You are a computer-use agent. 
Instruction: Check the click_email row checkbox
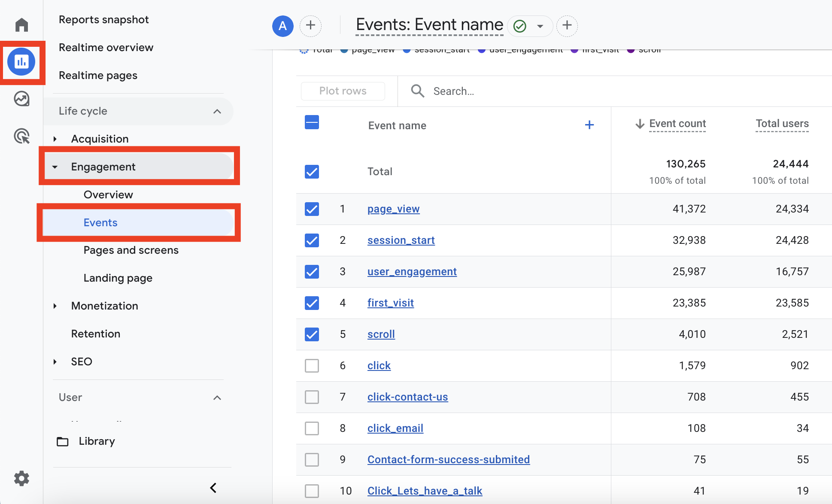(312, 428)
